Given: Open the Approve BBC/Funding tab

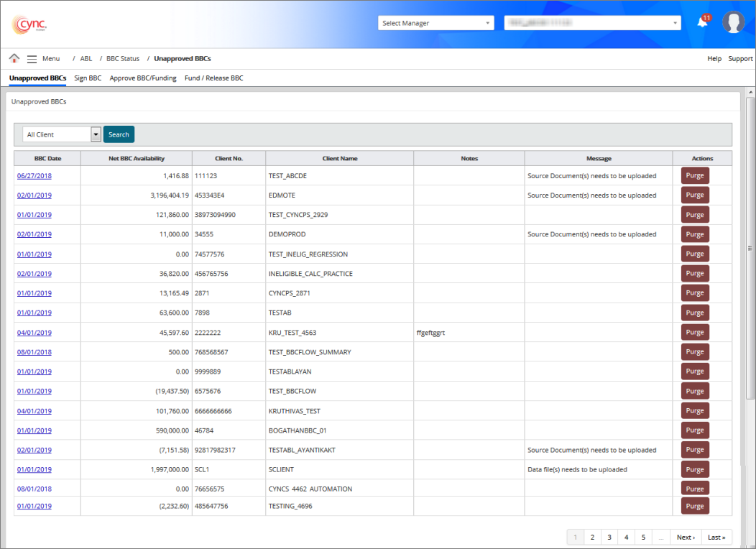Looking at the screenshot, I should (143, 78).
